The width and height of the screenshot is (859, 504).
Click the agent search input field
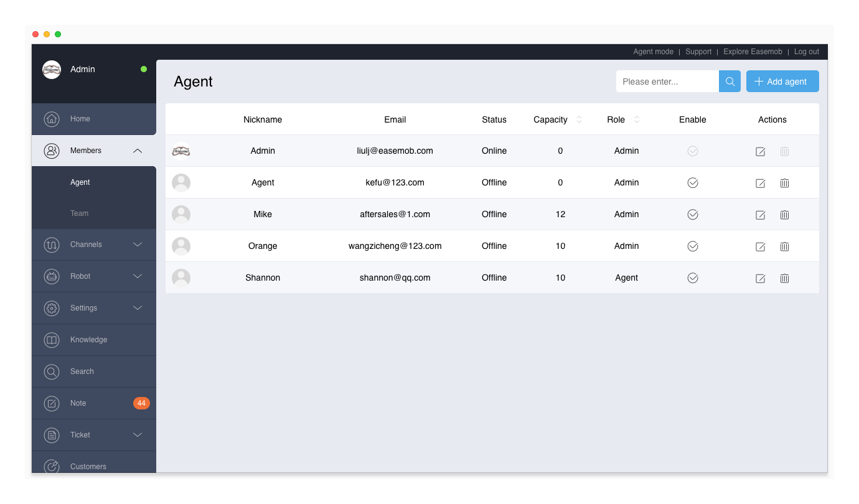point(667,82)
